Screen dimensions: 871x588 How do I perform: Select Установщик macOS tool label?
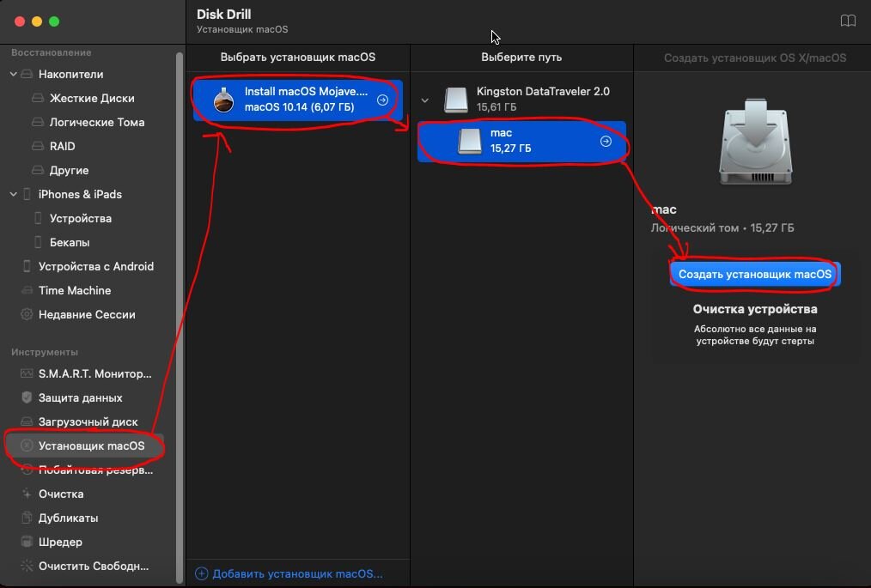[92, 446]
